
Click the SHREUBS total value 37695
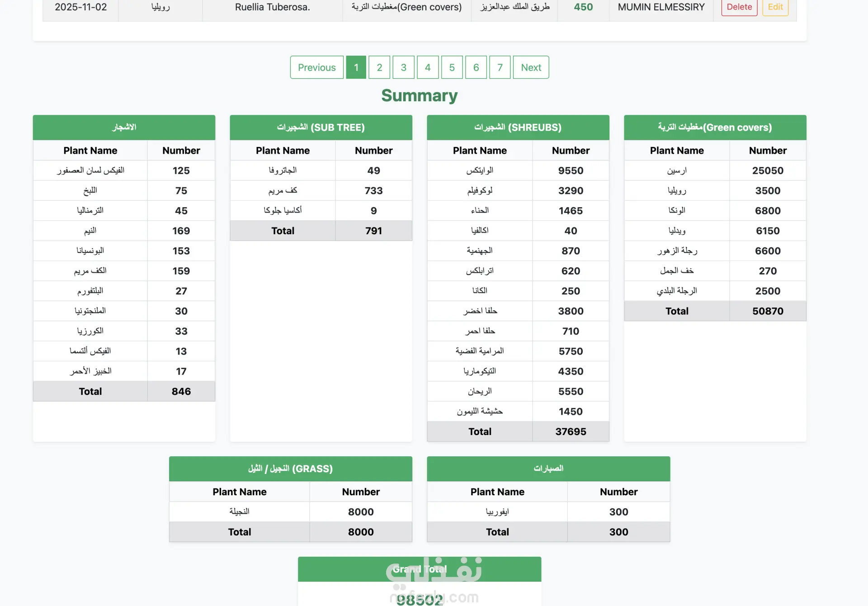click(x=571, y=431)
